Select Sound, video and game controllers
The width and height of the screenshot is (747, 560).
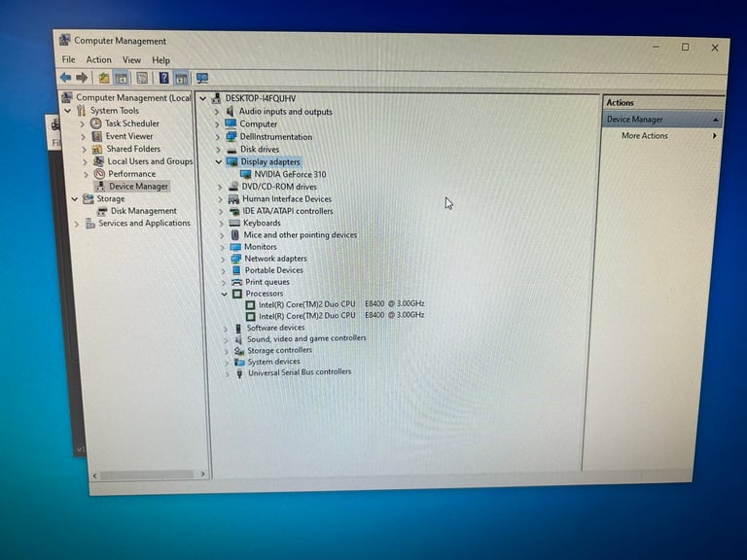306,338
